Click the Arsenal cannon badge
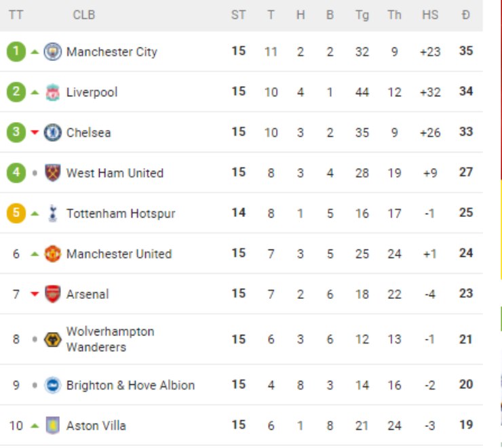502x448 pixels. pyautogui.click(x=52, y=294)
